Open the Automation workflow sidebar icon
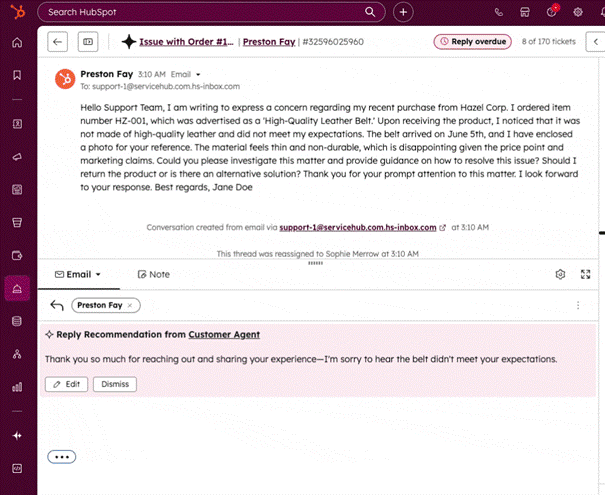Image resolution: width=605 pixels, height=495 pixels. pyautogui.click(x=17, y=354)
